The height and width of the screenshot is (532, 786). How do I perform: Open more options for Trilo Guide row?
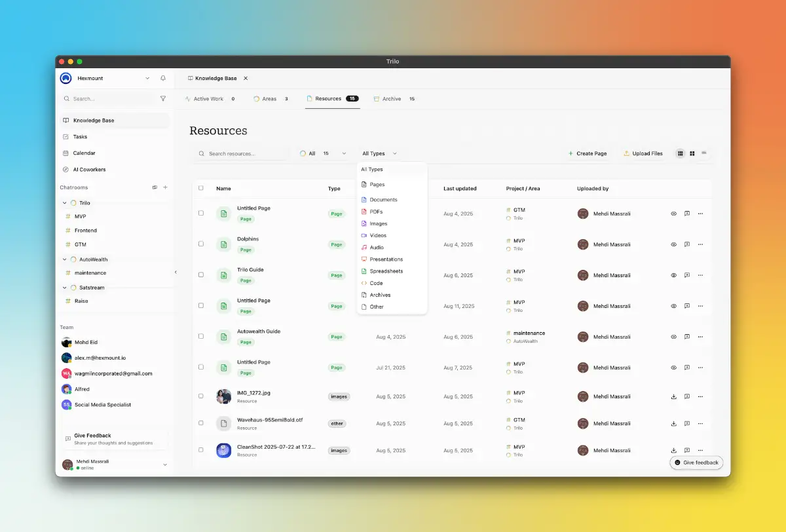click(x=700, y=275)
